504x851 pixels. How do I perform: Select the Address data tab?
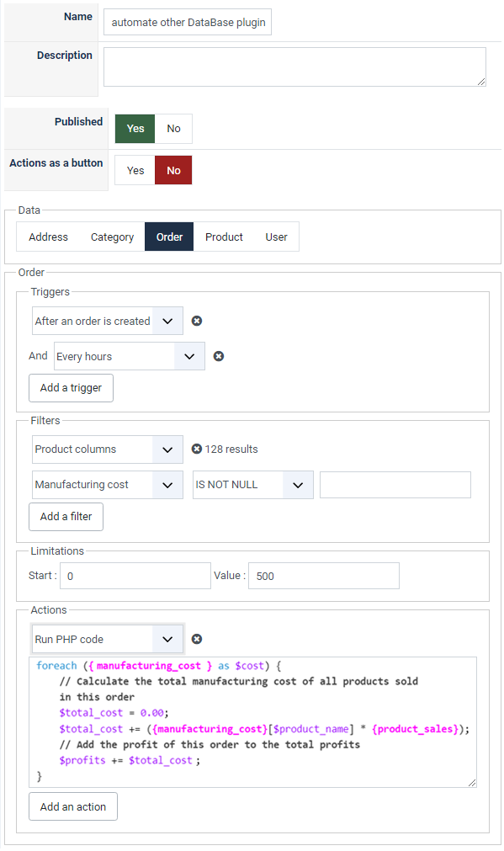tap(48, 237)
